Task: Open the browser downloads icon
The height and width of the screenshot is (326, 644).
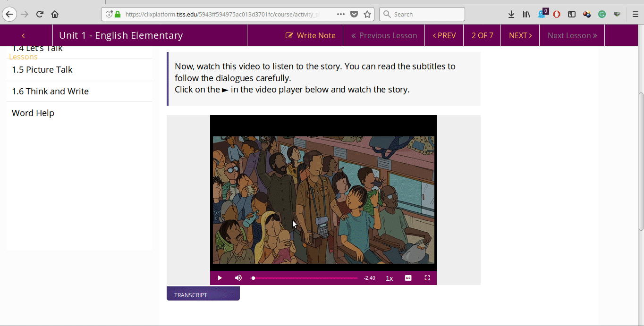Action: [511, 14]
